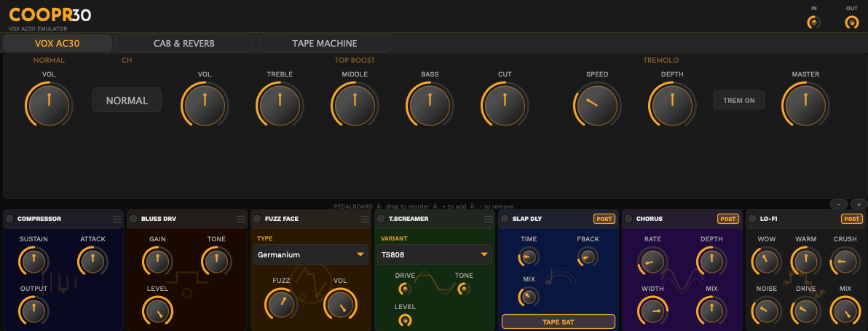Click the LO-FI POST badge
Image resolution: width=868 pixels, height=331 pixels.
coord(852,219)
